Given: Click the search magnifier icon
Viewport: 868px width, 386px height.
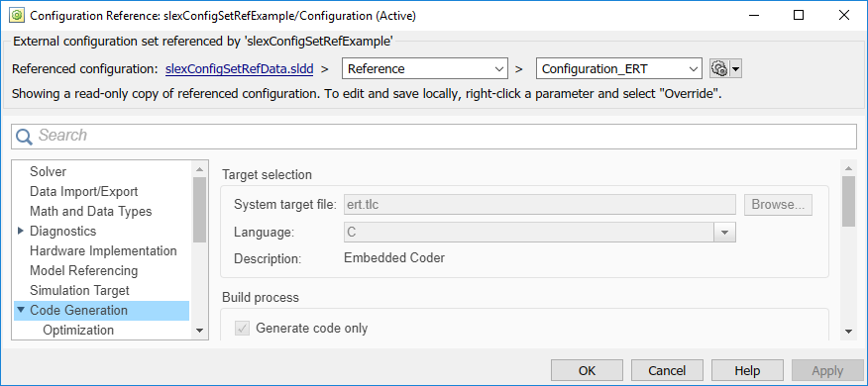Looking at the screenshot, I should pyautogui.click(x=25, y=137).
